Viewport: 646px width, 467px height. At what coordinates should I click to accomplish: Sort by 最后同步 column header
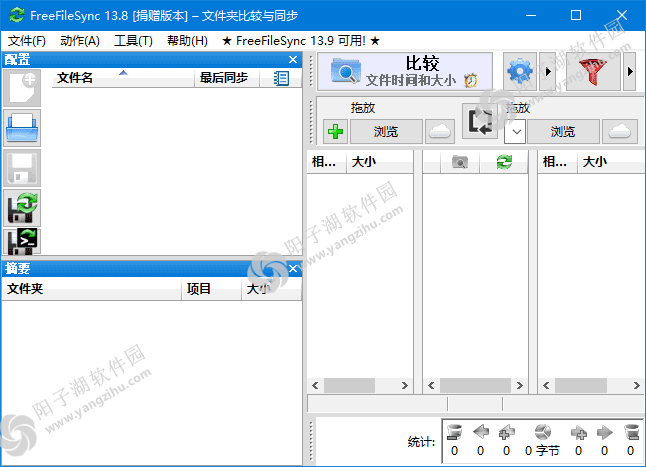click(x=227, y=78)
